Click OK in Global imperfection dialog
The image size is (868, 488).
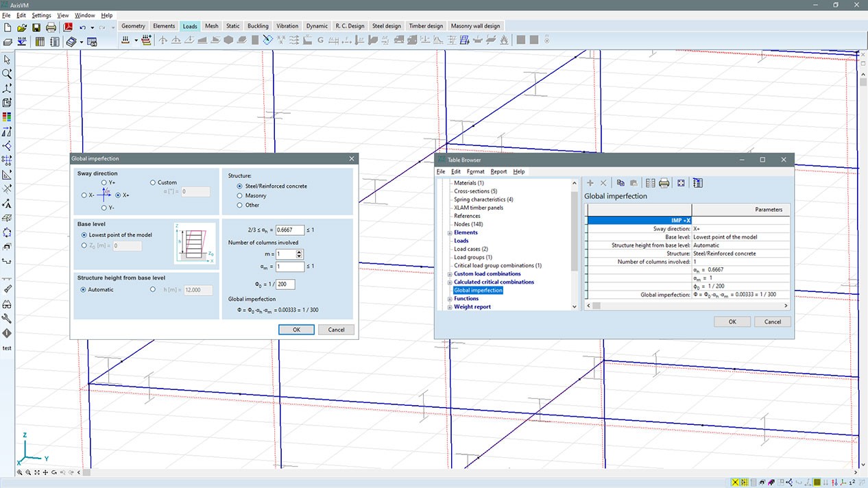(x=296, y=330)
